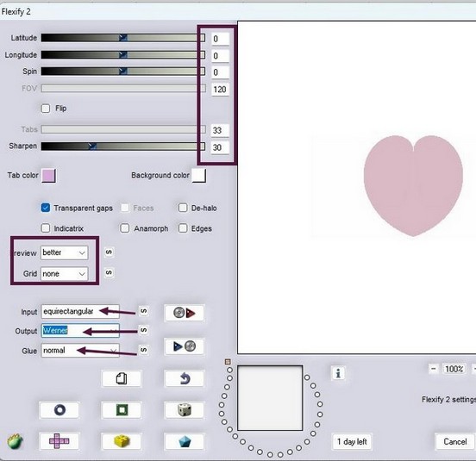Click the green square frame icon button

122,410
